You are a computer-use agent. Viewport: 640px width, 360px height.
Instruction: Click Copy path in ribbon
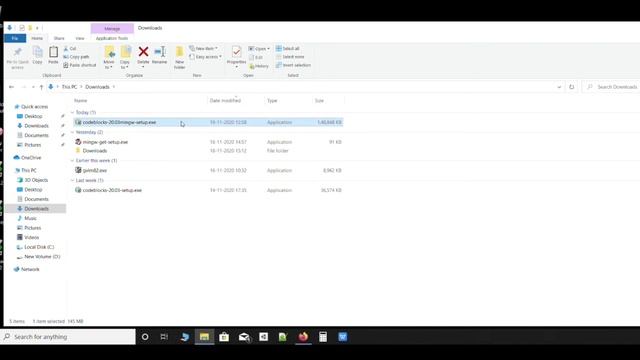(76, 57)
